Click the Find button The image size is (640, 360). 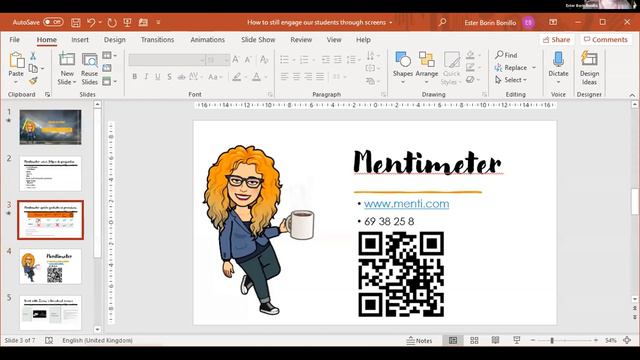coord(506,55)
